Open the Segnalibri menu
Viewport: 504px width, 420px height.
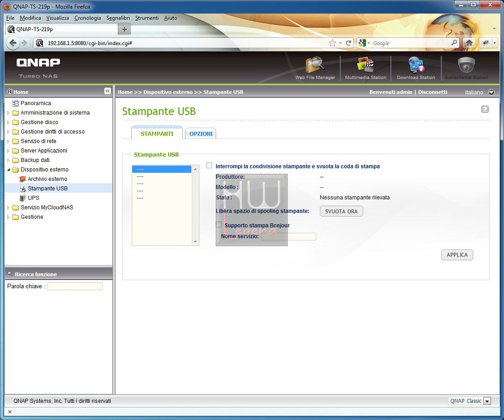coord(118,18)
